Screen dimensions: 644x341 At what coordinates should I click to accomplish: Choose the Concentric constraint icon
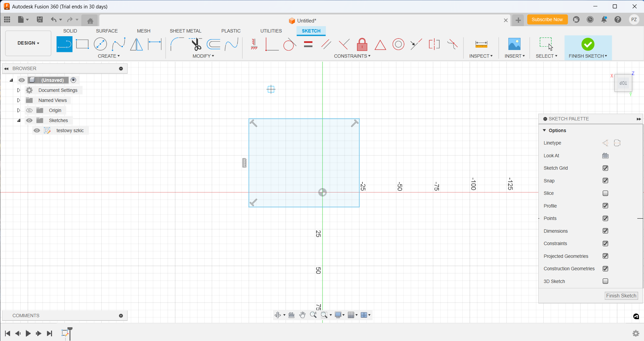point(398,44)
